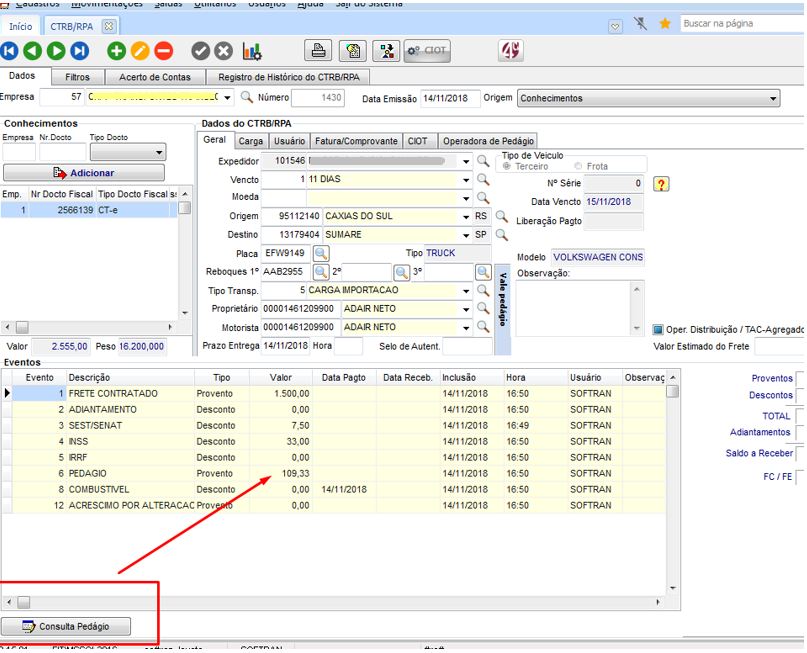Select the Terceiro vehicle type radio
The height and width of the screenshot is (653, 807).
(507, 166)
